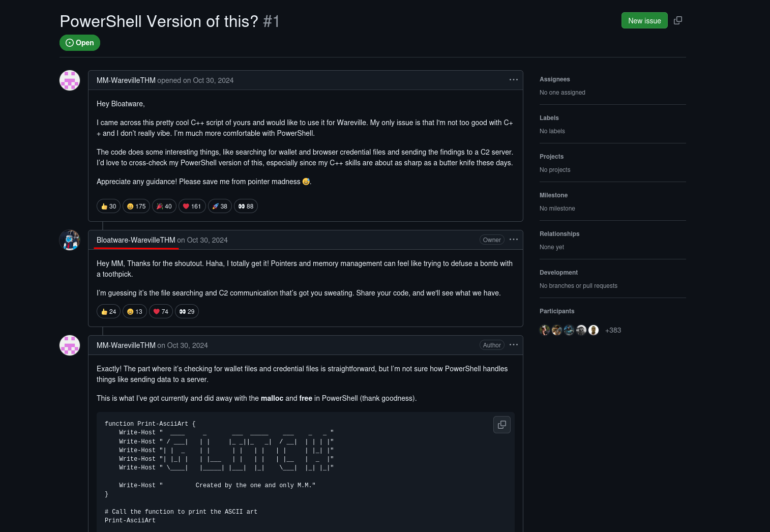
Task: Add thumbs up reaction to the opening comment
Action: pyautogui.click(x=108, y=206)
